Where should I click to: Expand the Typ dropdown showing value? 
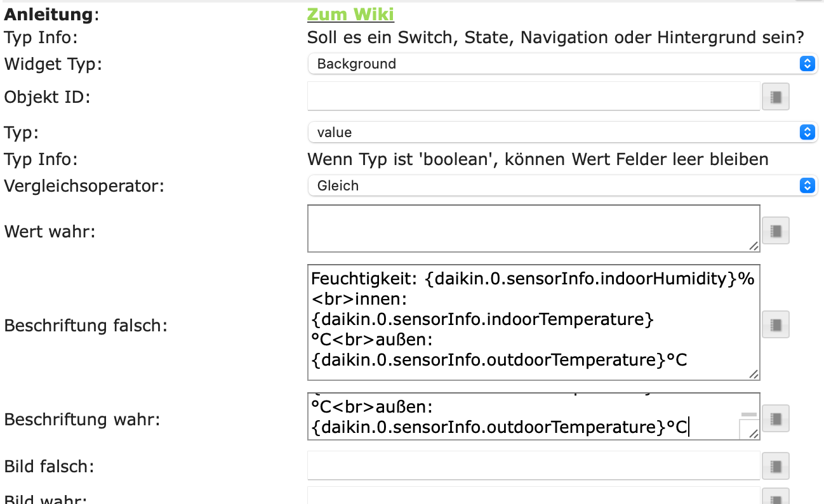coord(562,132)
